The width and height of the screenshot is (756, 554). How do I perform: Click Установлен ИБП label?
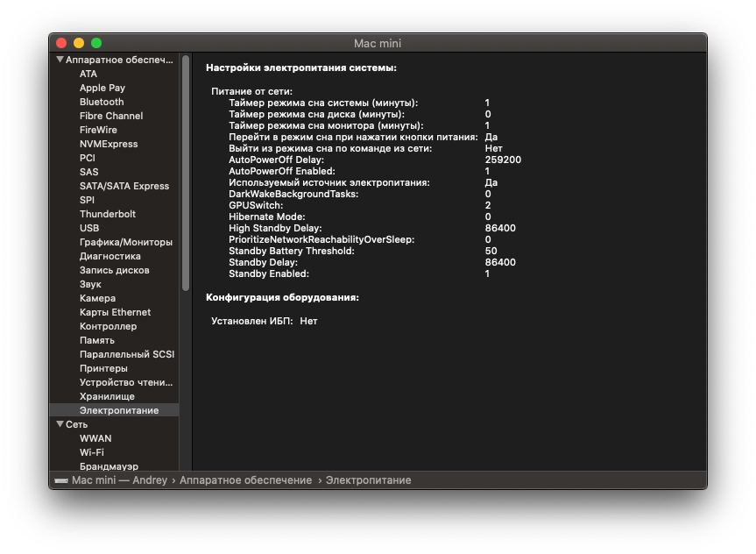[251, 321]
